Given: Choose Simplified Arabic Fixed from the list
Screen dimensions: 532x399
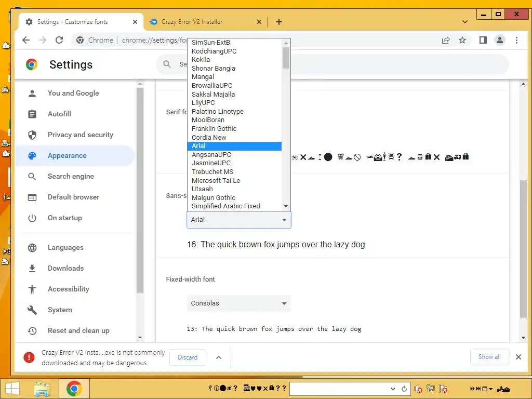Looking at the screenshot, I should tap(234, 206).
